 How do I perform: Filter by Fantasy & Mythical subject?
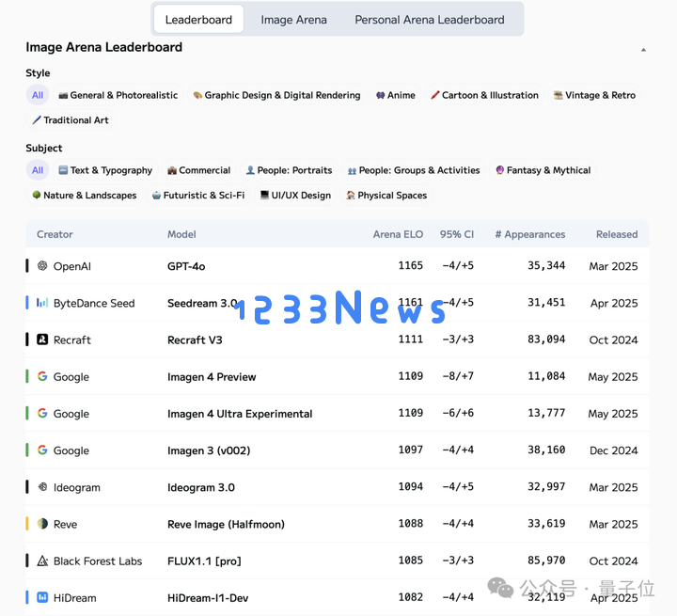pos(543,170)
